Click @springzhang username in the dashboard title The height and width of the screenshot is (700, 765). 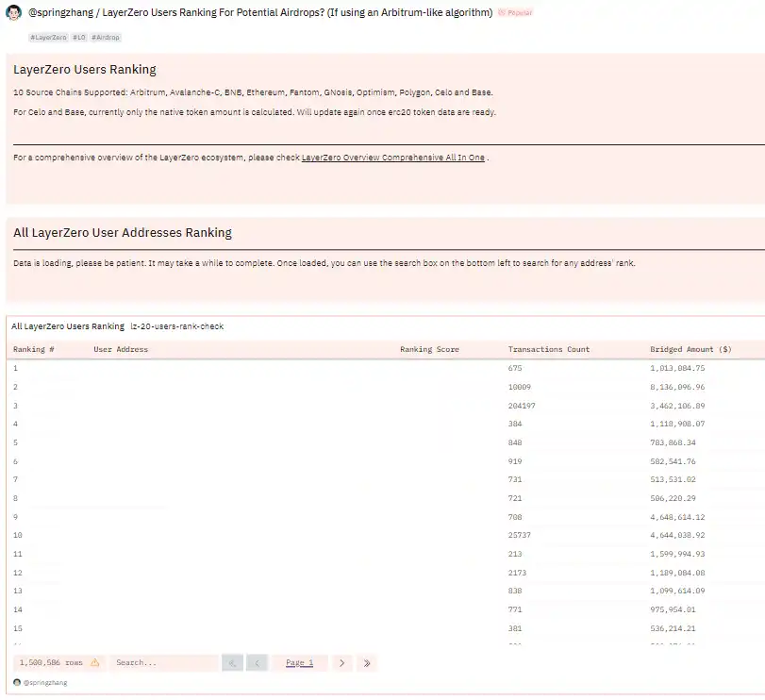coord(61,12)
